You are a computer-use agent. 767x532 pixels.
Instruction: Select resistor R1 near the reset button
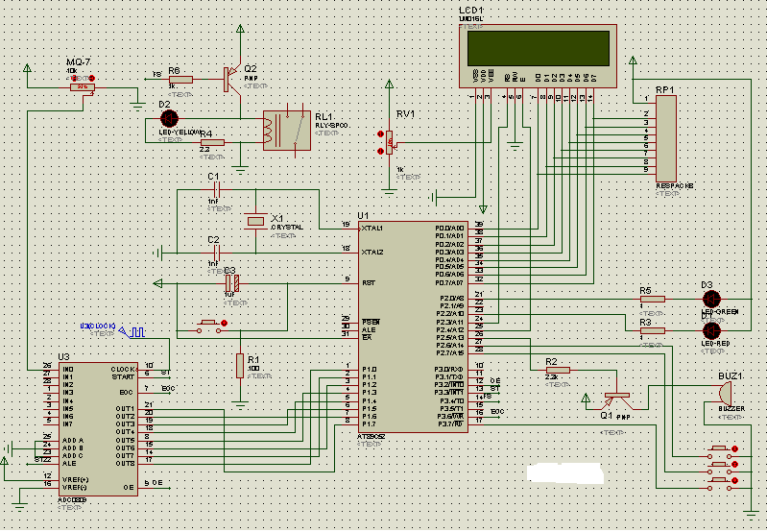coord(240,366)
